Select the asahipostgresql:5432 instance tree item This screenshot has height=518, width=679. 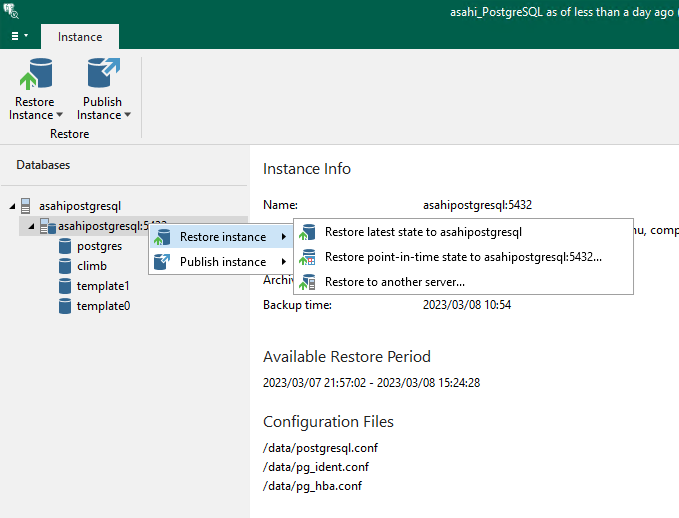click(x=103, y=226)
